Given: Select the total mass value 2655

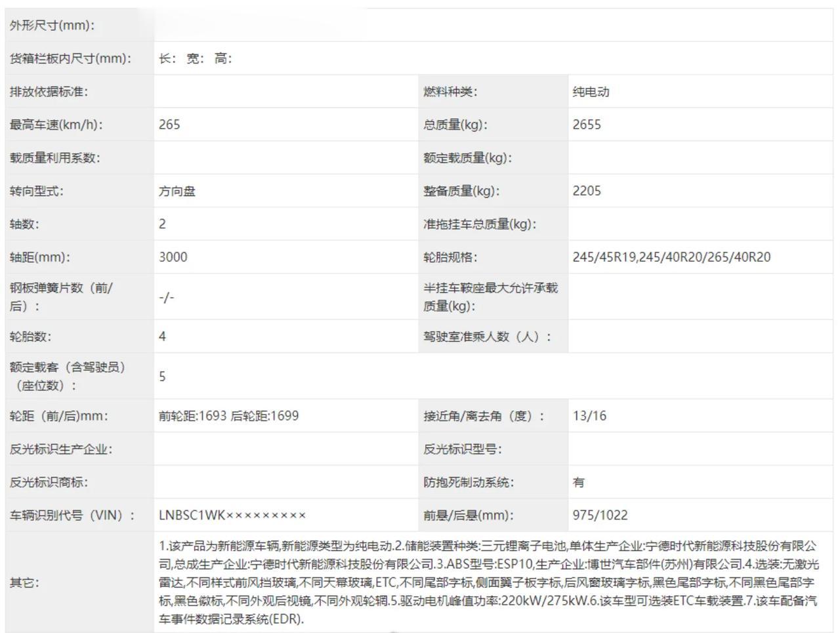Looking at the screenshot, I should click(x=587, y=125).
